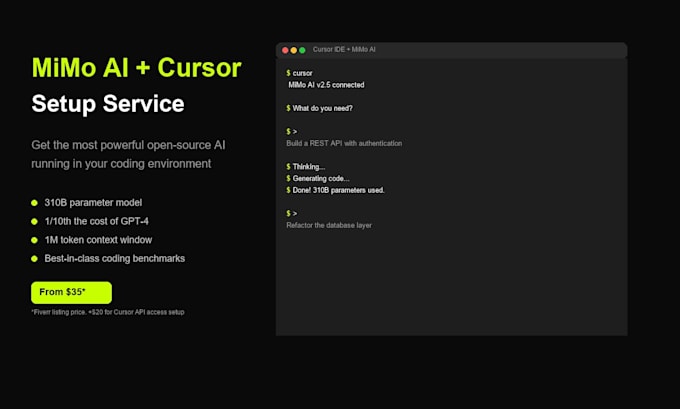Click '1M token context window' text
The height and width of the screenshot is (409, 680).
tap(98, 240)
